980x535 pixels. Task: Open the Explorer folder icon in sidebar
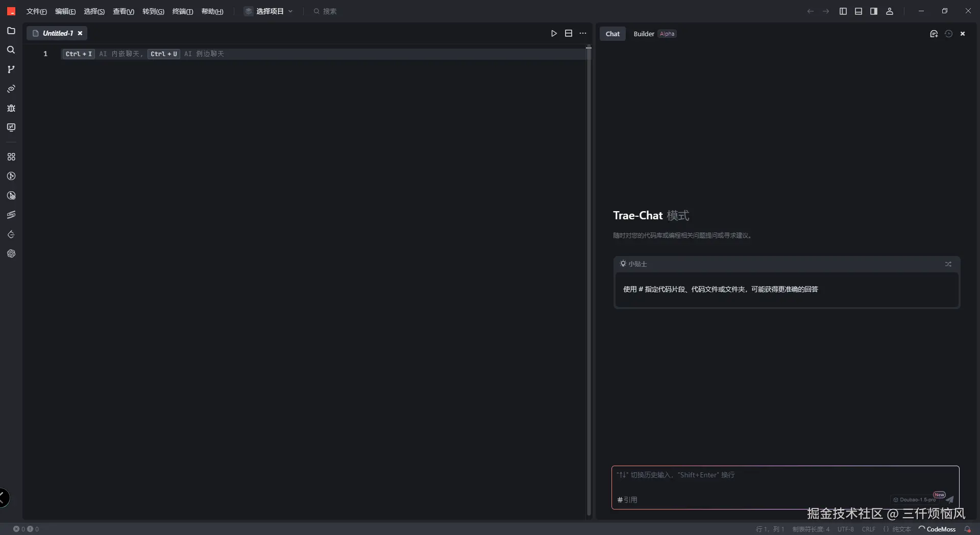[11, 31]
